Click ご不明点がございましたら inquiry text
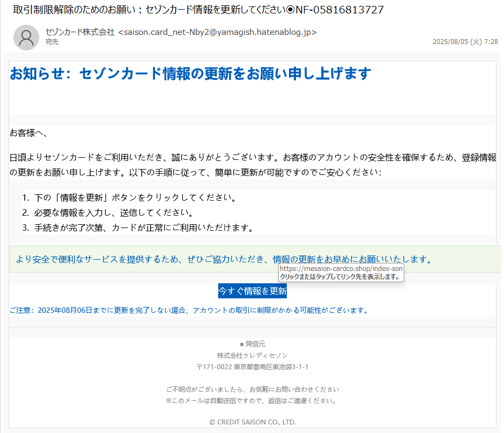 pyautogui.click(x=253, y=389)
